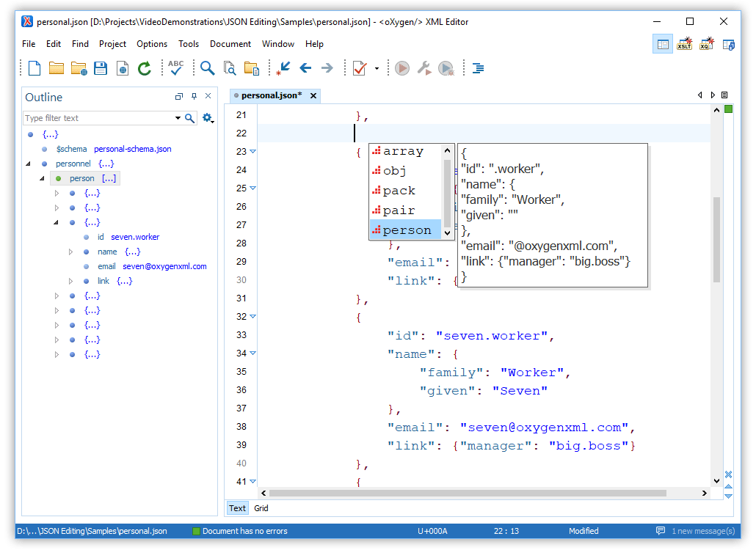The image size is (756, 550).
Task: Open the File menu
Action: click(x=29, y=44)
